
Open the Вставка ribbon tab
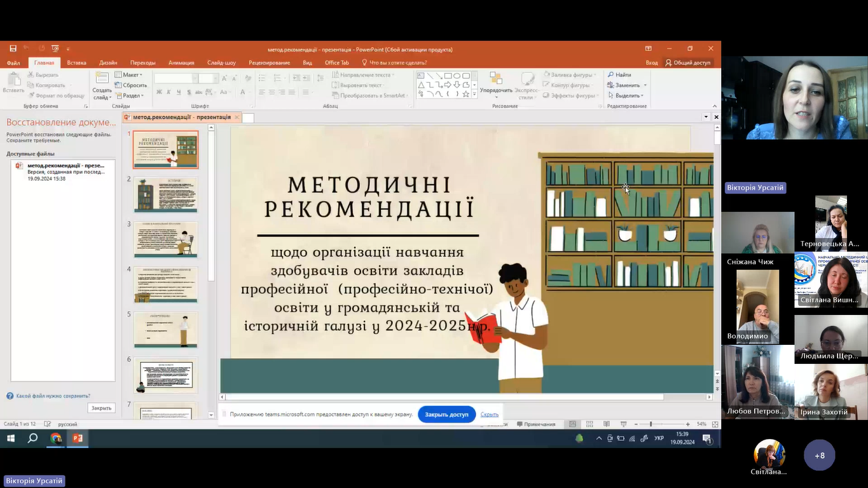pyautogui.click(x=76, y=62)
